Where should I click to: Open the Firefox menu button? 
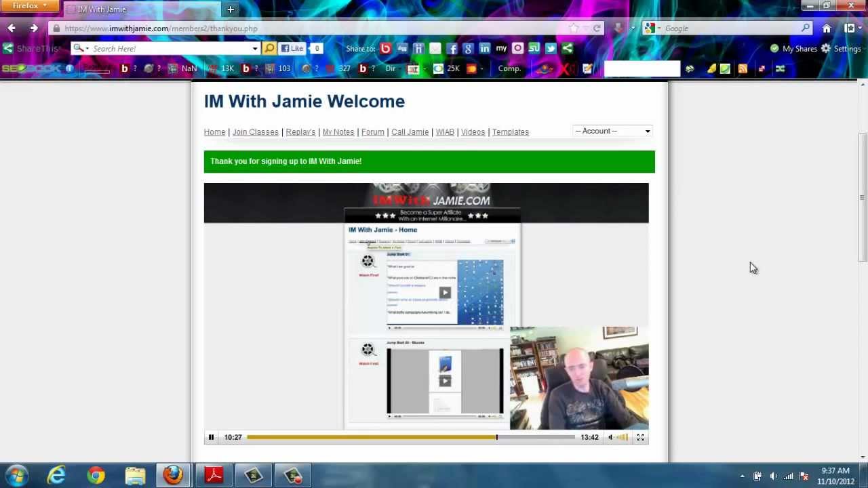30,5
